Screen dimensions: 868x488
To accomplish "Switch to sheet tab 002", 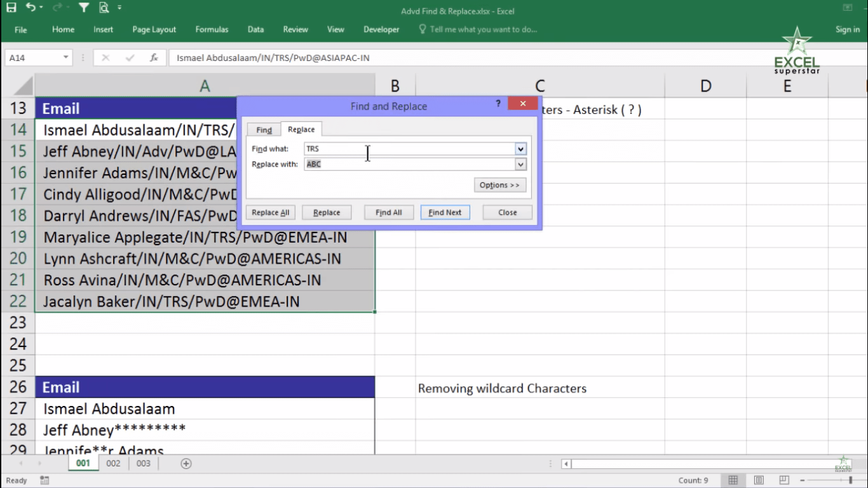I will tap(113, 463).
